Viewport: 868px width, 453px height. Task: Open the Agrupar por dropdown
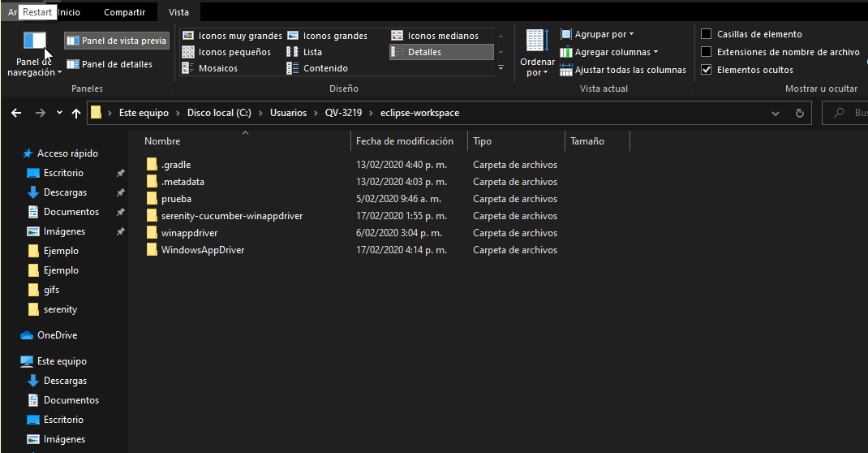[x=597, y=34]
